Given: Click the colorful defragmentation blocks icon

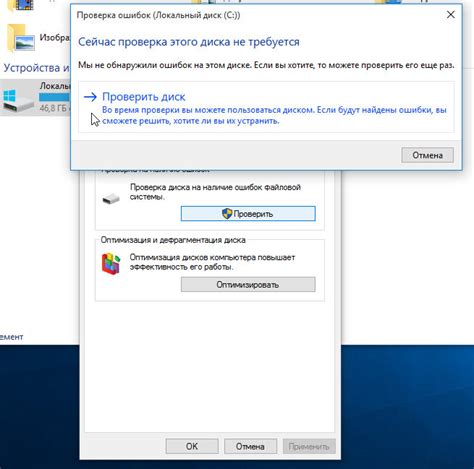Looking at the screenshot, I should 111,263.
